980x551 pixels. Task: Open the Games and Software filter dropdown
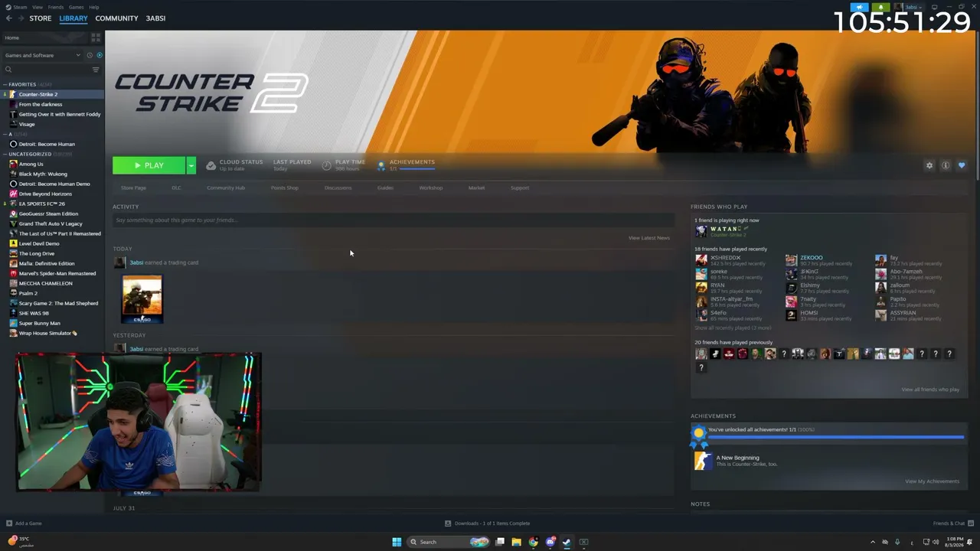coord(42,55)
